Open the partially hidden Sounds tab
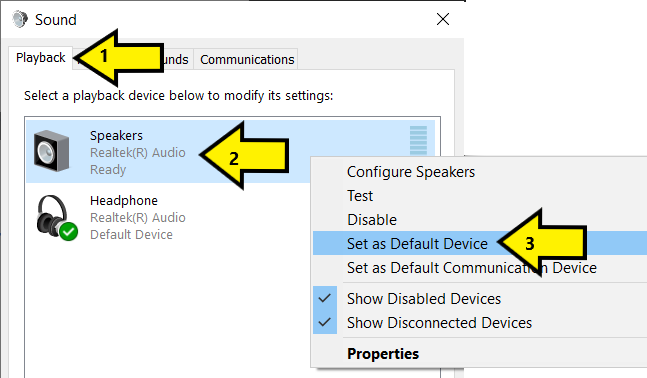Image resolution: width=647 pixels, height=378 pixels. [x=176, y=59]
